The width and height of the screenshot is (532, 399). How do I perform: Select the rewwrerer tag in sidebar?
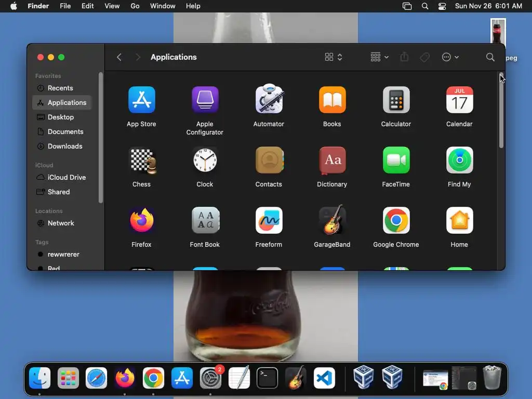coord(62,255)
